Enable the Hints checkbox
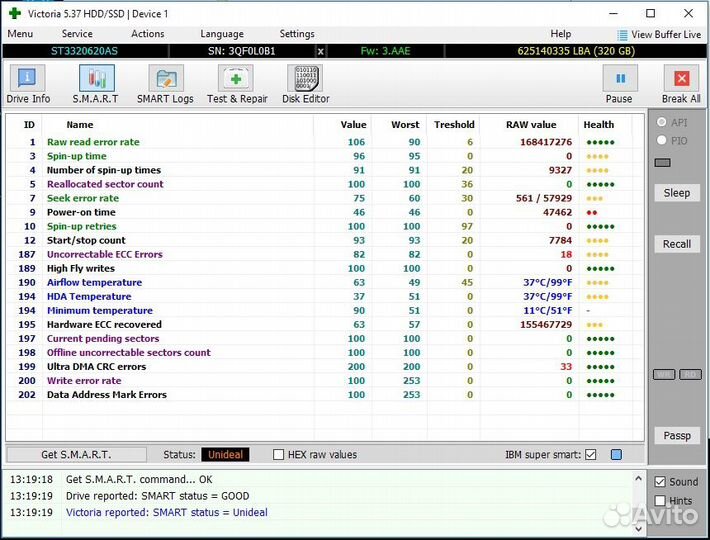This screenshot has height=540, width=710. 660,501
